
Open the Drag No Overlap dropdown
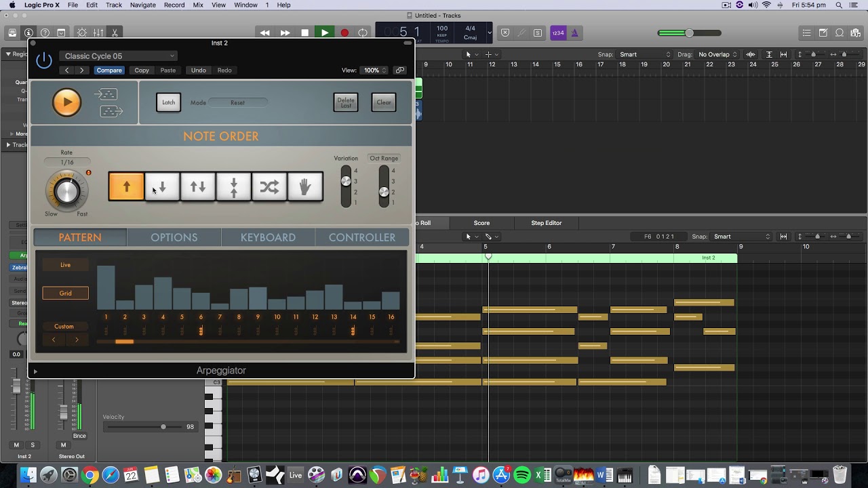pyautogui.click(x=717, y=54)
